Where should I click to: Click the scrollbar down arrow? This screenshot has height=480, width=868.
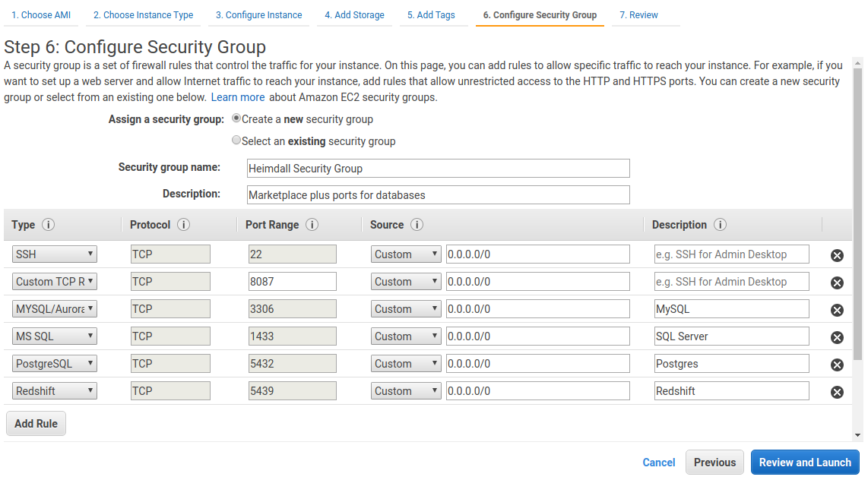(x=857, y=435)
